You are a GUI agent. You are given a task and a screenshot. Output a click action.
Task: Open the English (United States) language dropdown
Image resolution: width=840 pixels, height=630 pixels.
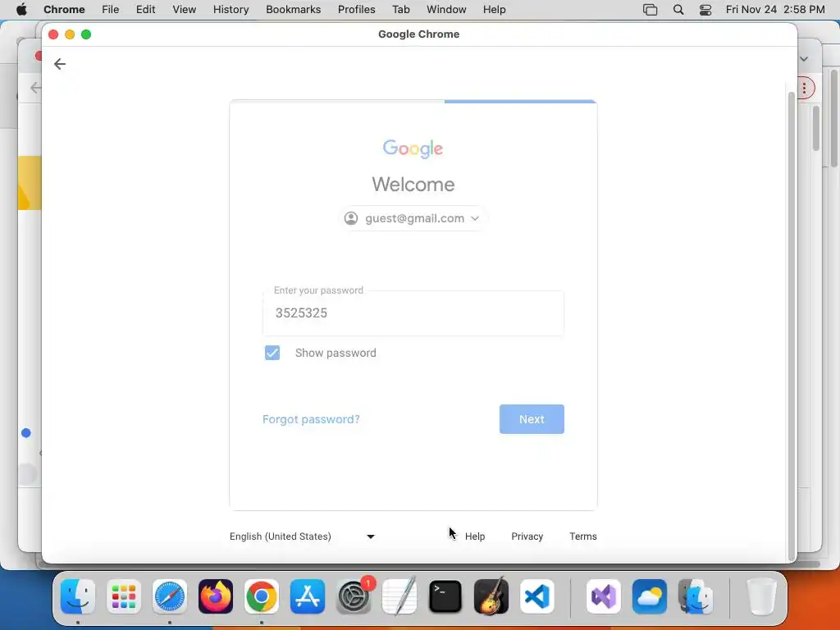[x=302, y=536]
